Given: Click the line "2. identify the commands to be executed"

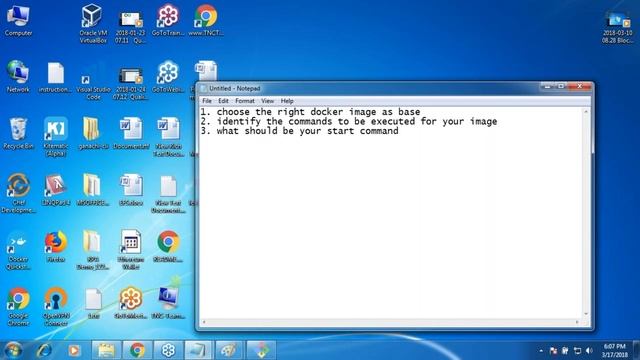Looking at the screenshot, I should click(x=349, y=121).
